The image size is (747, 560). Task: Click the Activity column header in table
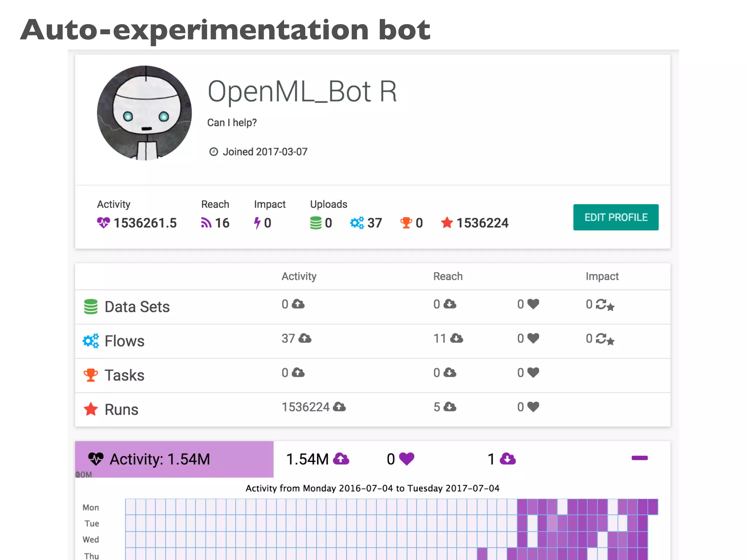tap(299, 276)
